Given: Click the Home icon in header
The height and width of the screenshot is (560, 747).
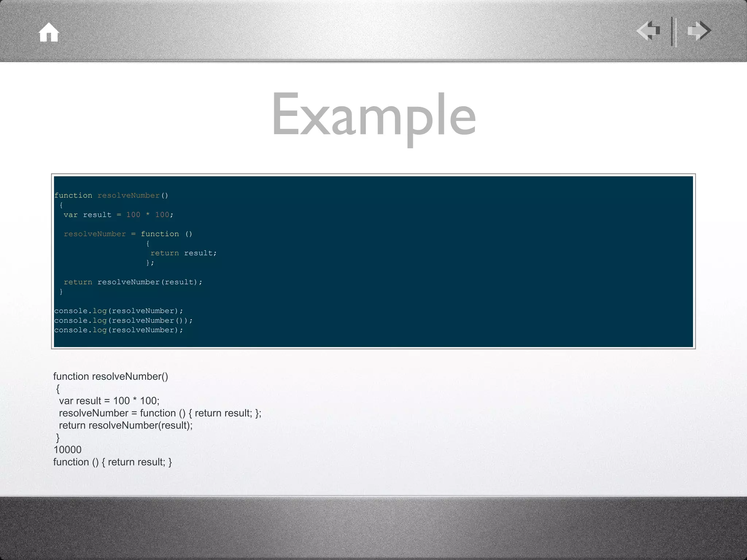Looking at the screenshot, I should 49,32.
